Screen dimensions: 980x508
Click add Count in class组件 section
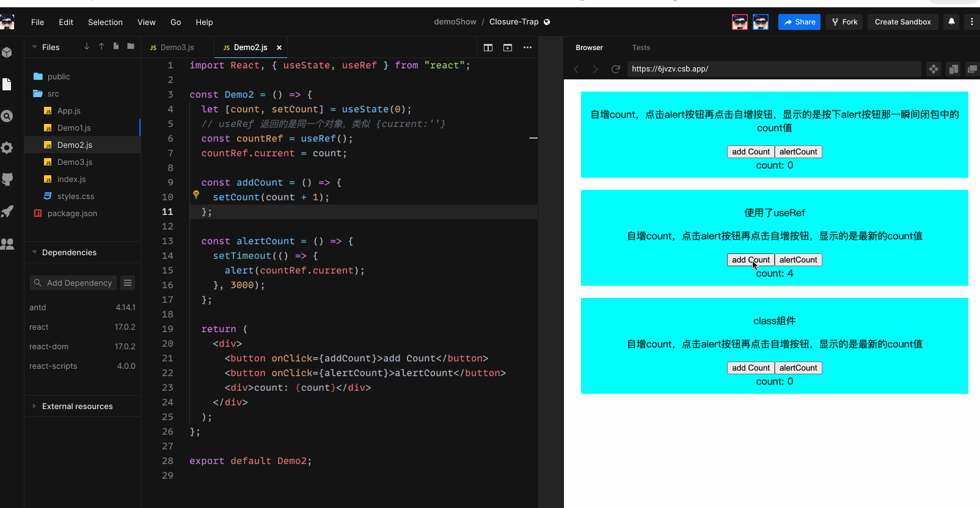click(751, 368)
